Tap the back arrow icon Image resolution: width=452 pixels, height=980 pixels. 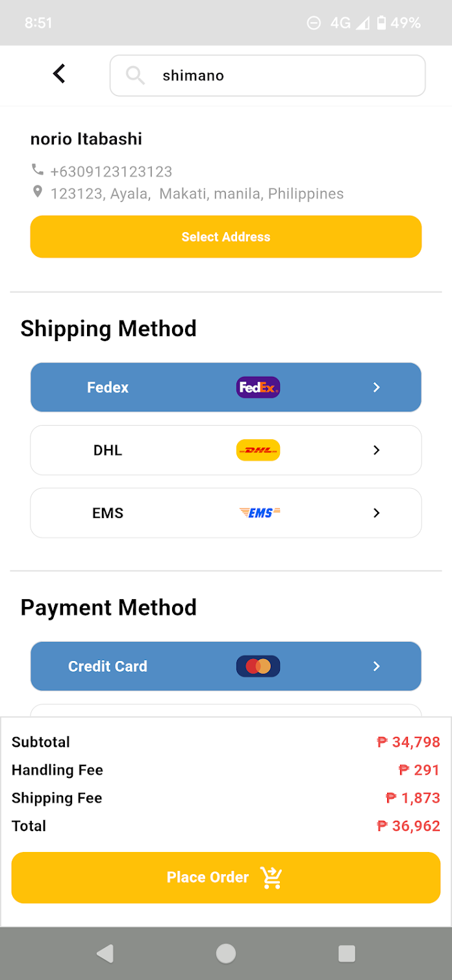point(59,73)
